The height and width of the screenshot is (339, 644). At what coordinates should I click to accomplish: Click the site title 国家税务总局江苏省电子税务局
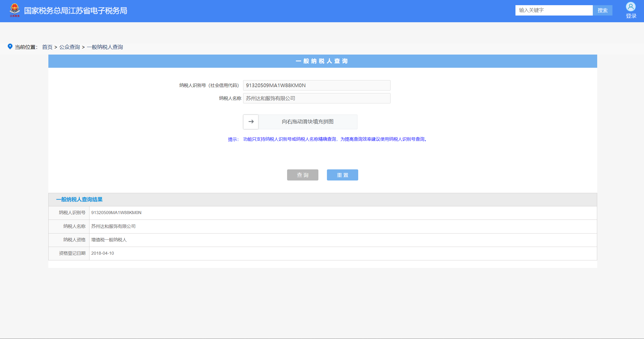pos(76,11)
